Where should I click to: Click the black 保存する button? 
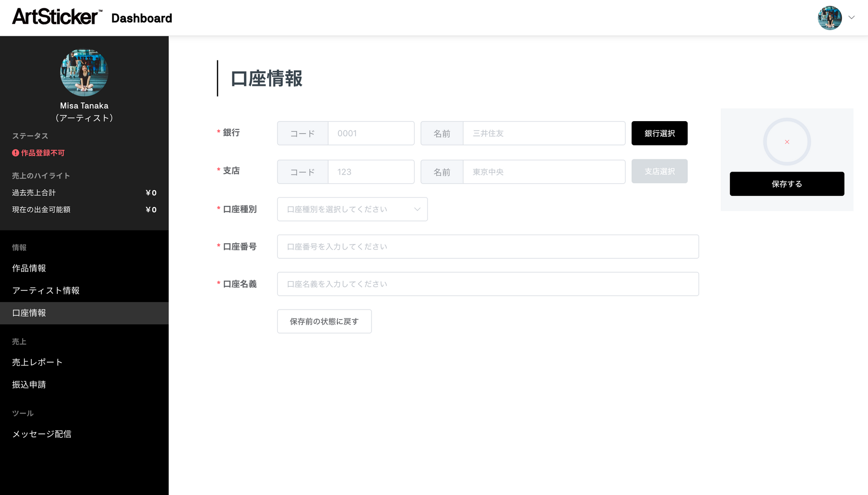pos(787,184)
